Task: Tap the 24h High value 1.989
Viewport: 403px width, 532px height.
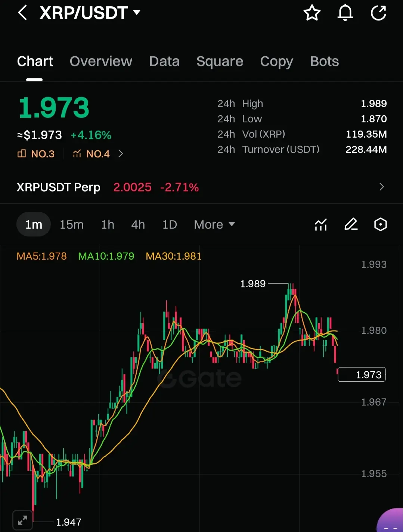Action: (x=373, y=104)
